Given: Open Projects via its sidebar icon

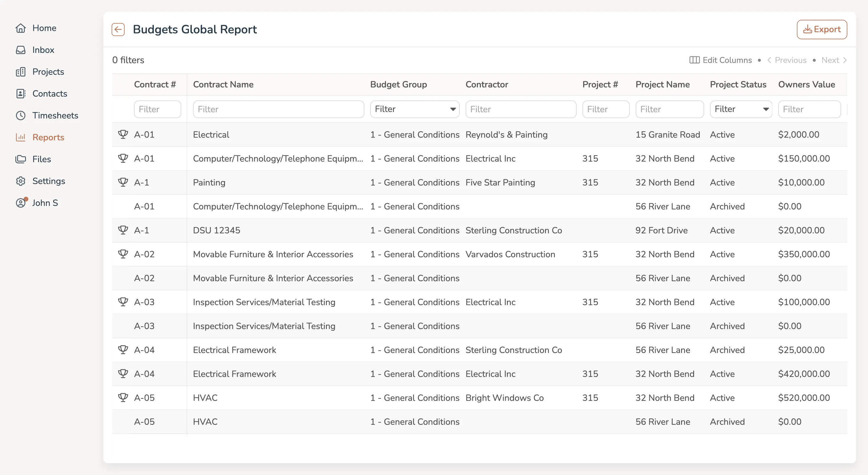Looking at the screenshot, I should [21, 71].
